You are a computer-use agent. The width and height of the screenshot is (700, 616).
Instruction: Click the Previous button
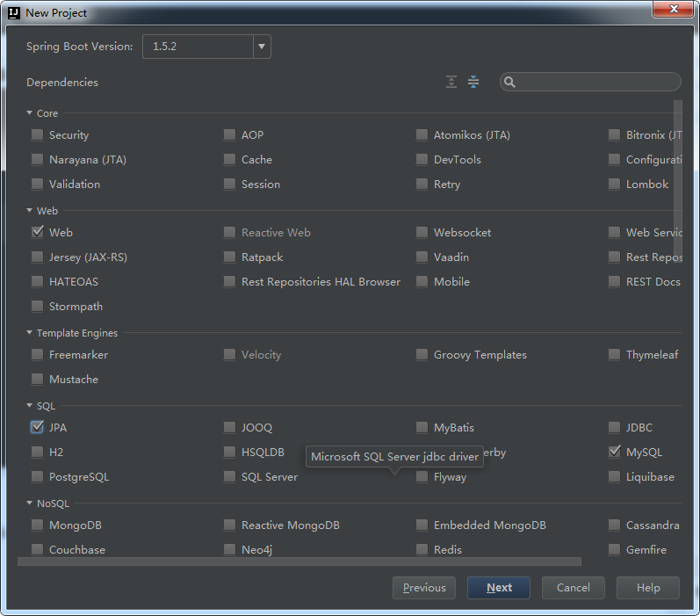click(x=424, y=587)
